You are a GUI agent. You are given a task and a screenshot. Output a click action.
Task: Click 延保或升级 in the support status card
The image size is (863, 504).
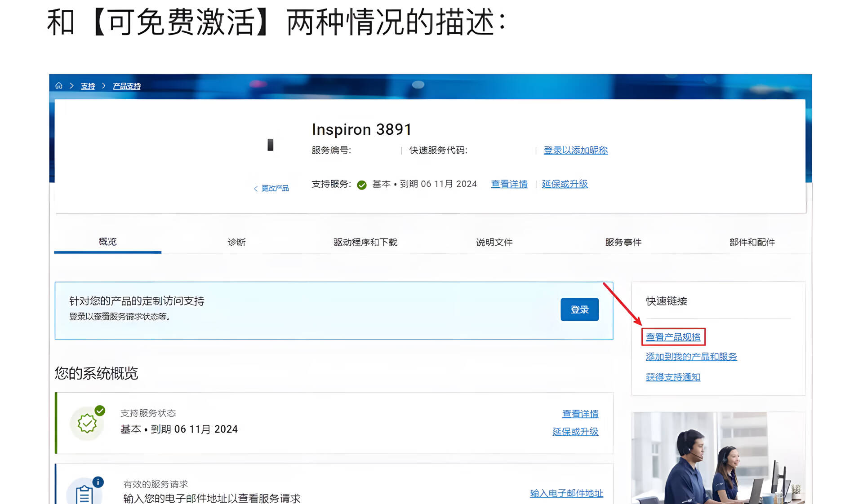tap(575, 431)
